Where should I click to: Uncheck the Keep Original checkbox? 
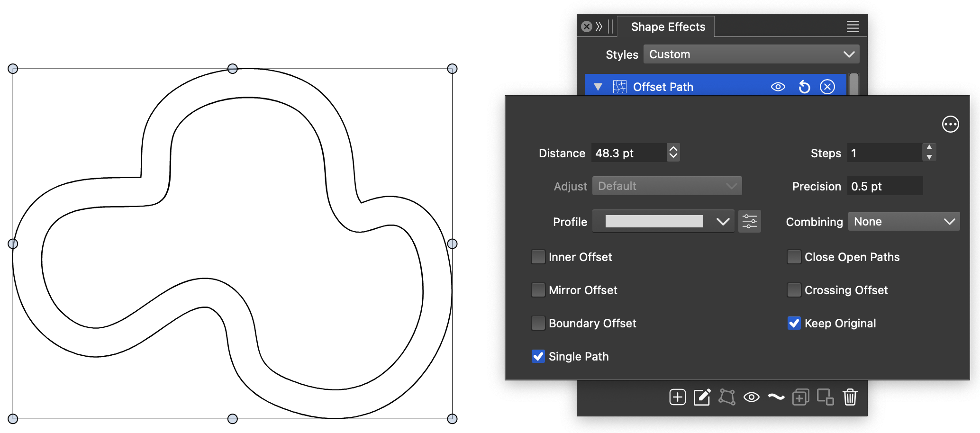tap(794, 324)
